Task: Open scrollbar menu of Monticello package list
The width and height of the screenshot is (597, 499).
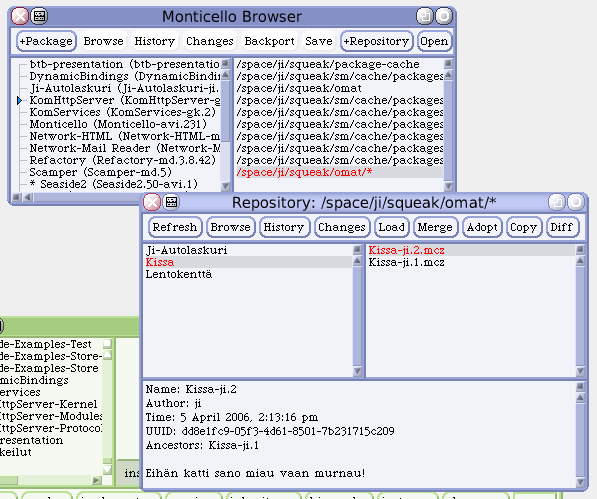Action: click(x=225, y=63)
